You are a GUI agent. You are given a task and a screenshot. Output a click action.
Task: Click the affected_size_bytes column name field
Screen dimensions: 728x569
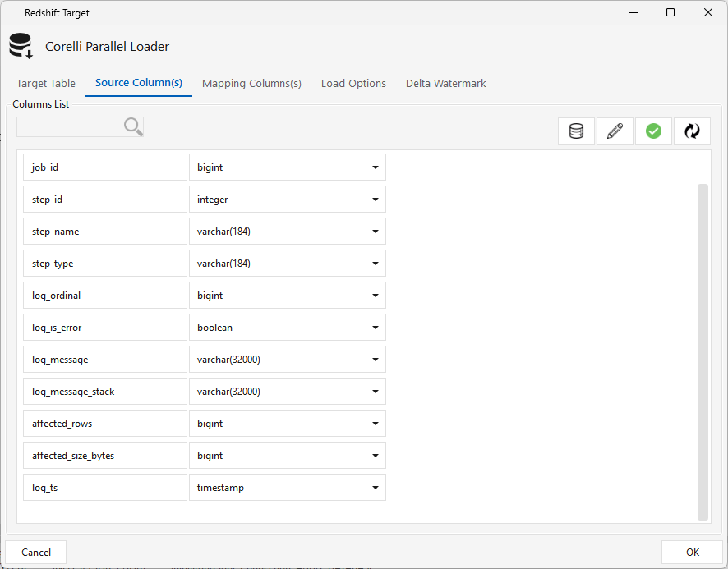point(105,456)
